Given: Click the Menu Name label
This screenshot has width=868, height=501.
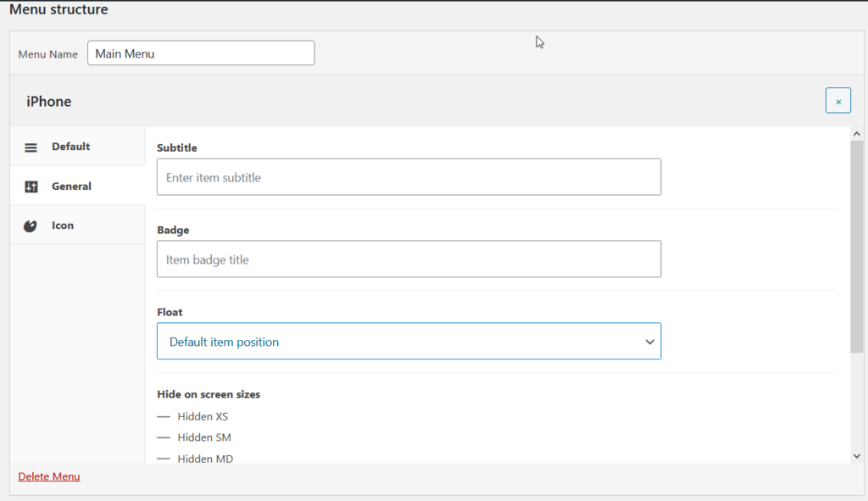Looking at the screenshot, I should point(48,54).
